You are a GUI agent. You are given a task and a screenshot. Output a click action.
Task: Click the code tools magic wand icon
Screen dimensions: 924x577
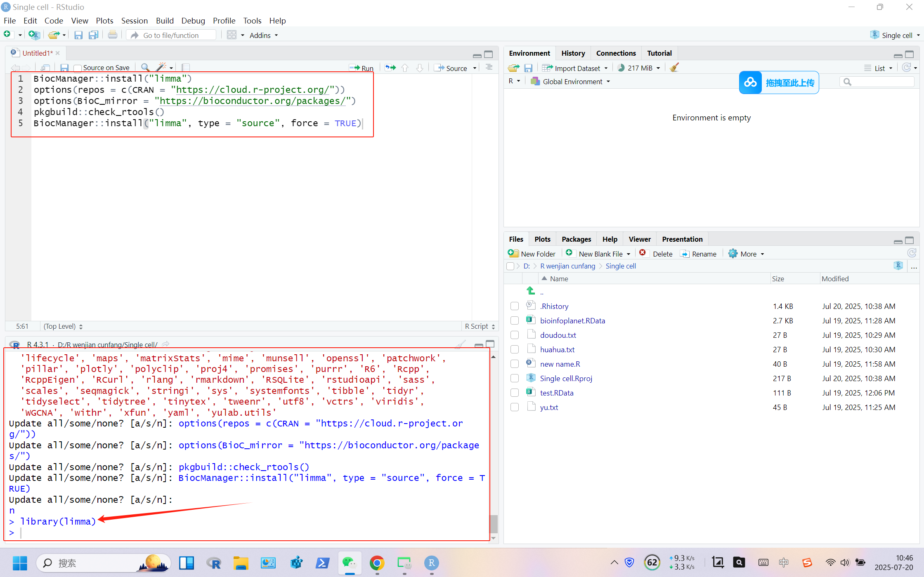coord(161,68)
